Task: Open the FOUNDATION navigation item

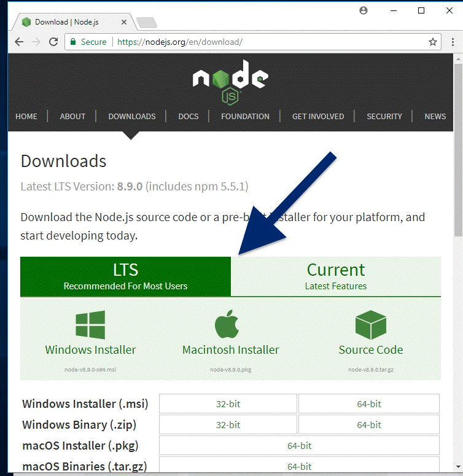Action: click(245, 117)
